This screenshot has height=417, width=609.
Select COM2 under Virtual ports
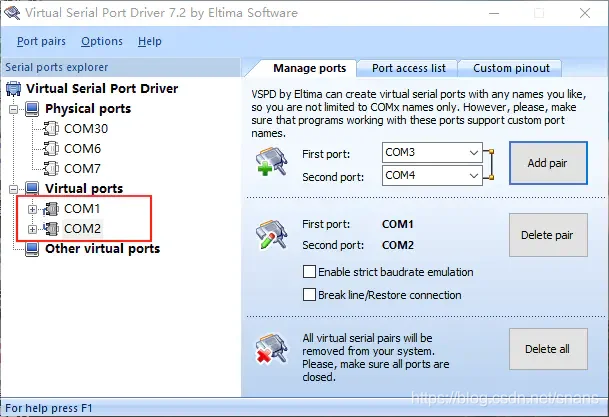[82, 229]
